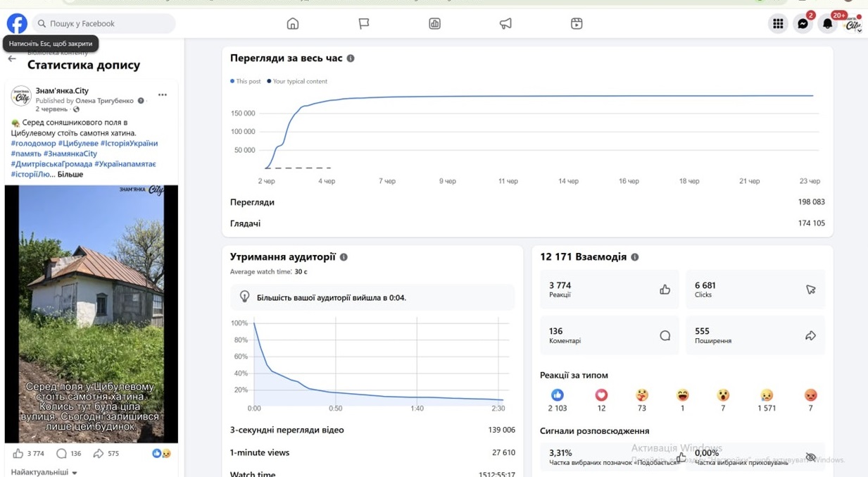Open the Pages flag icon

click(364, 24)
